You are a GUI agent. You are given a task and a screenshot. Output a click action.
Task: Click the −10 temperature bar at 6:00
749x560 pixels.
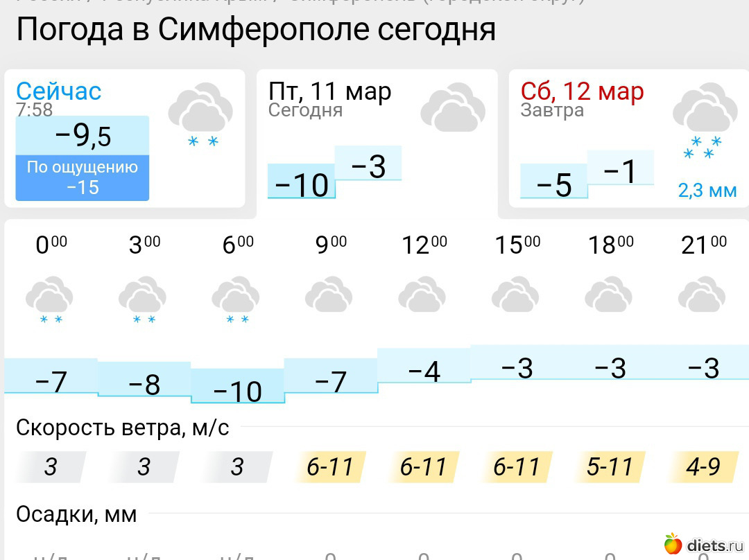pos(238,387)
